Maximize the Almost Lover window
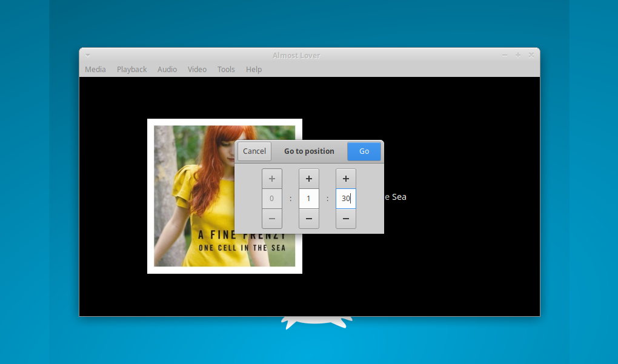Image resolution: width=618 pixels, height=364 pixels. click(518, 55)
